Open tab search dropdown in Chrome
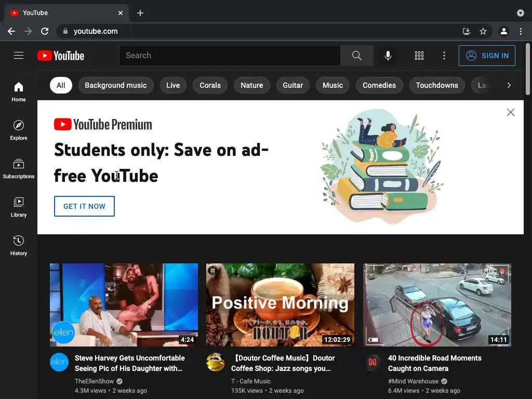The width and height of the screenshot is (532, 399). point(521,13)
